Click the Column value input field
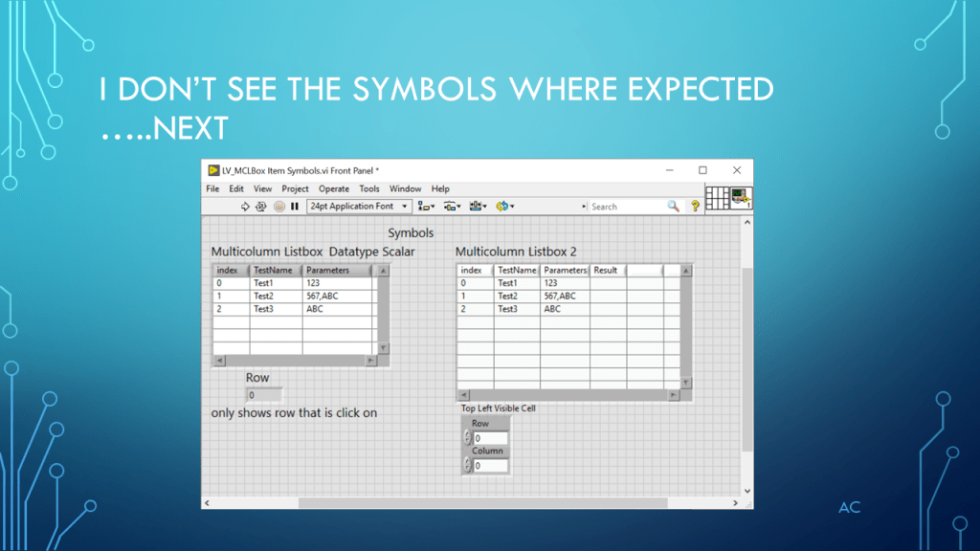 491,466
